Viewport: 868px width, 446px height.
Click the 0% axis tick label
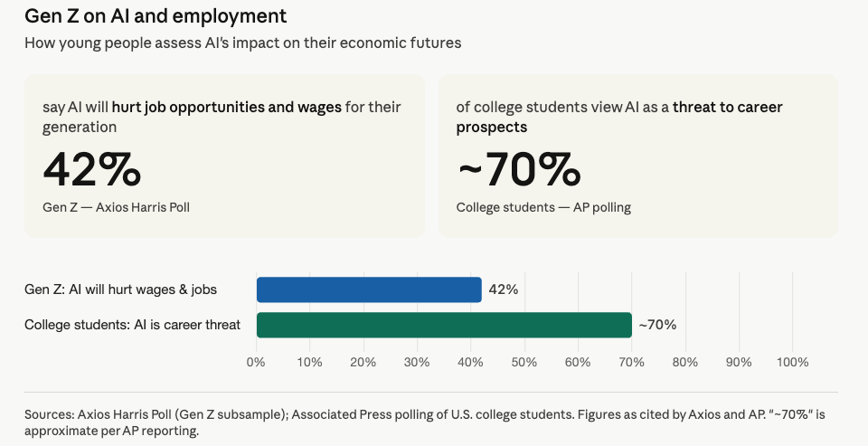[256, 363]
